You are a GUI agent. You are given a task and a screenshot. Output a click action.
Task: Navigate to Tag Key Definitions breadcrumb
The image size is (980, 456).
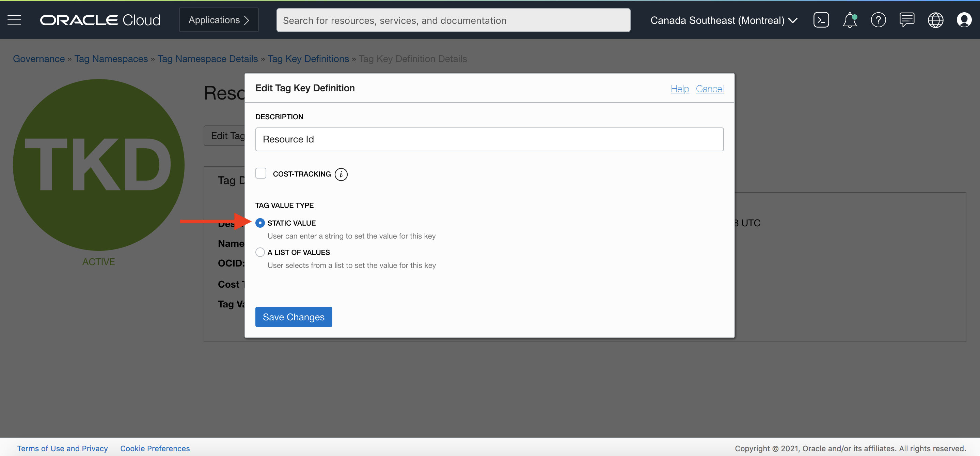click(x=308, y=59)
